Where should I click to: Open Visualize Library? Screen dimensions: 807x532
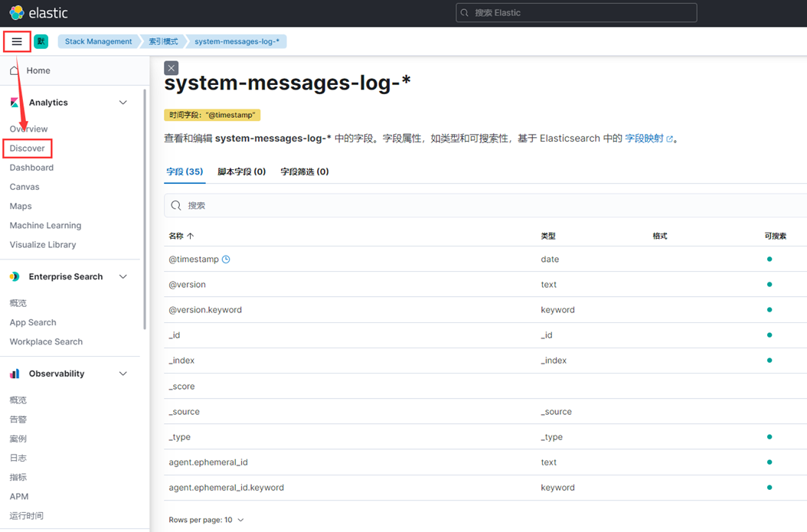[x=43, y=245]
